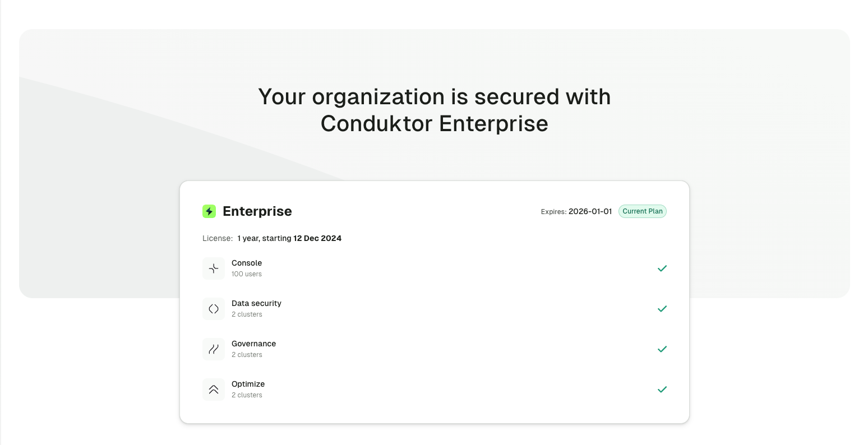Click the 'Conduktor Enterprise' heading line

click(x=435, y=123)
